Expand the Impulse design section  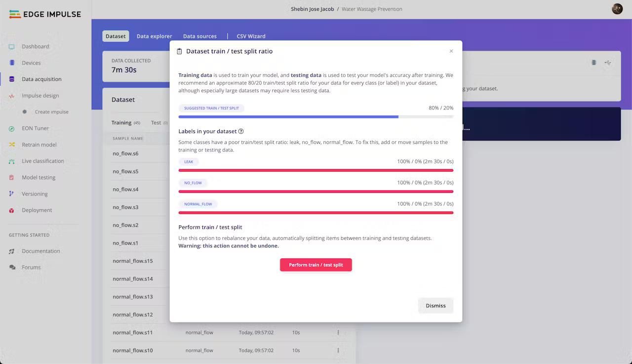point(40,96)
